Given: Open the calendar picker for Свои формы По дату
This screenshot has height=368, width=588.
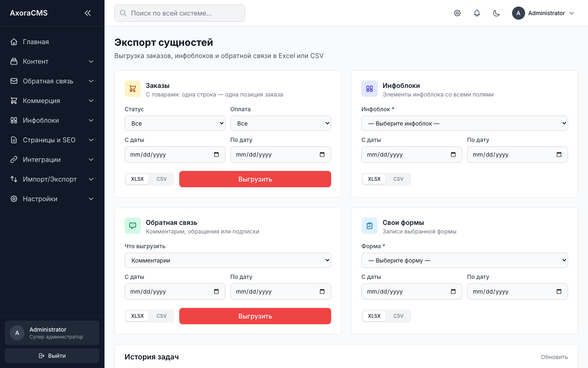Looking at the screenshot, I should (x=559, y=292).
